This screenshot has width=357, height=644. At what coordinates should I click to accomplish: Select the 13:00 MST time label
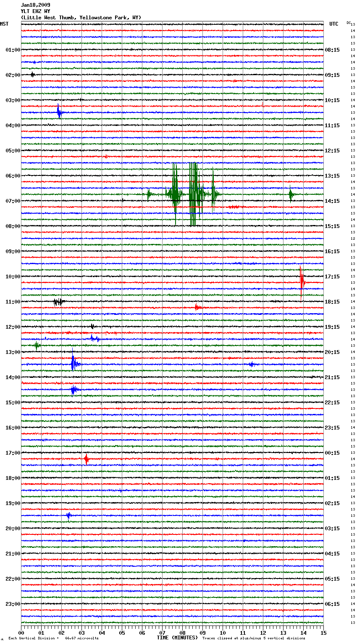pyautogui.click(x=13, y=352)
